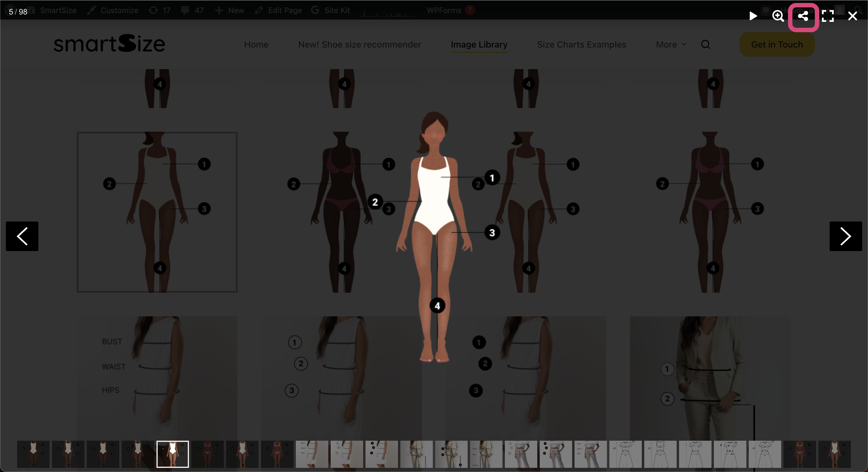Open the beige suit thumbnail with filled black numbers
The image size is (868, 472).
pyautogui.click(x=451, y=454)
